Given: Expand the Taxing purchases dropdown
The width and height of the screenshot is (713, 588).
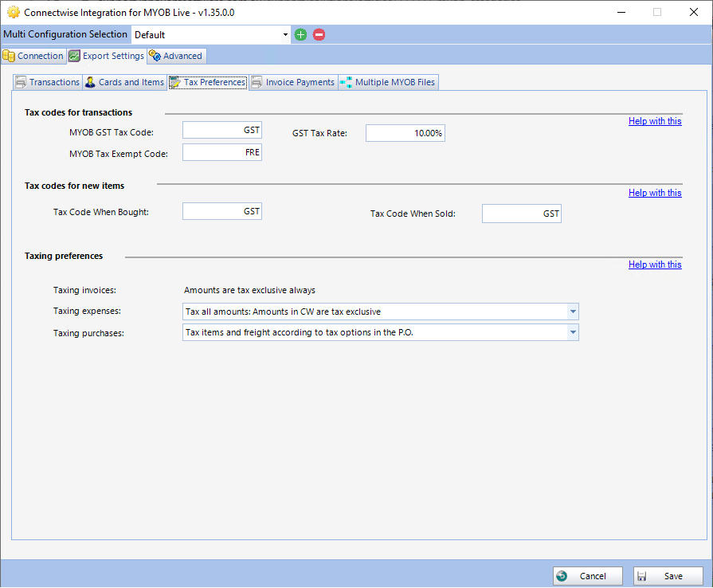Looking at the screenshot, I should (x=573, y=332).
